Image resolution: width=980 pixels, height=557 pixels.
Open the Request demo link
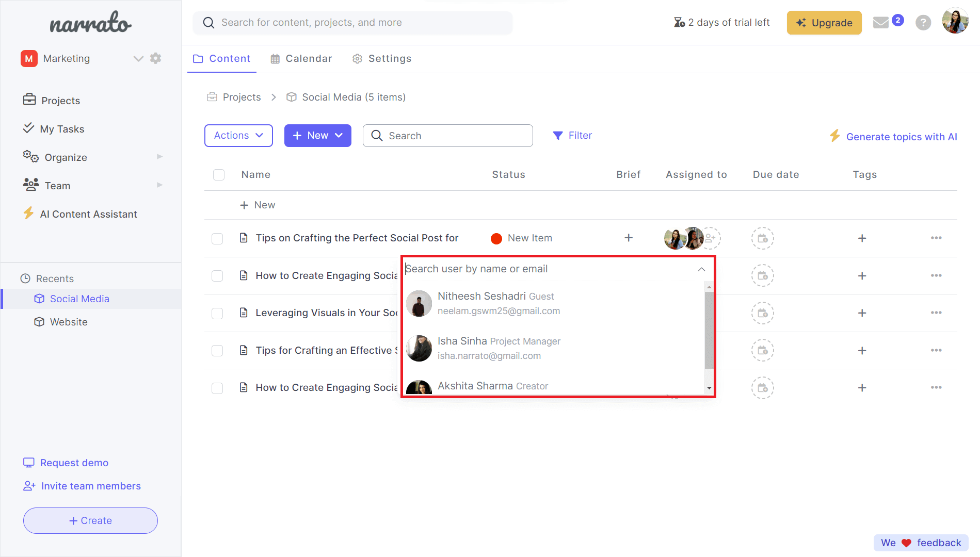tap(66, 463)
